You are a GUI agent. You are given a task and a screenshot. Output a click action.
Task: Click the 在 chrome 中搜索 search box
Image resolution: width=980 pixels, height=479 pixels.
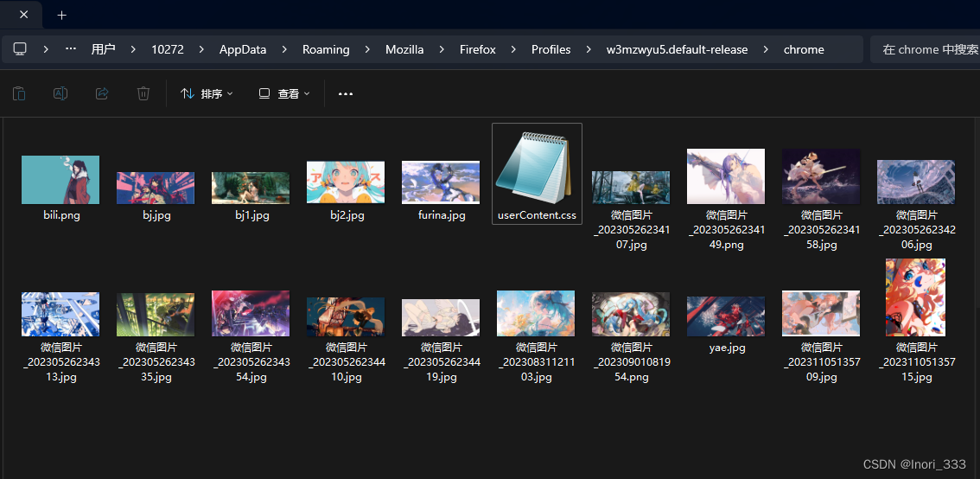click(925, 49)
